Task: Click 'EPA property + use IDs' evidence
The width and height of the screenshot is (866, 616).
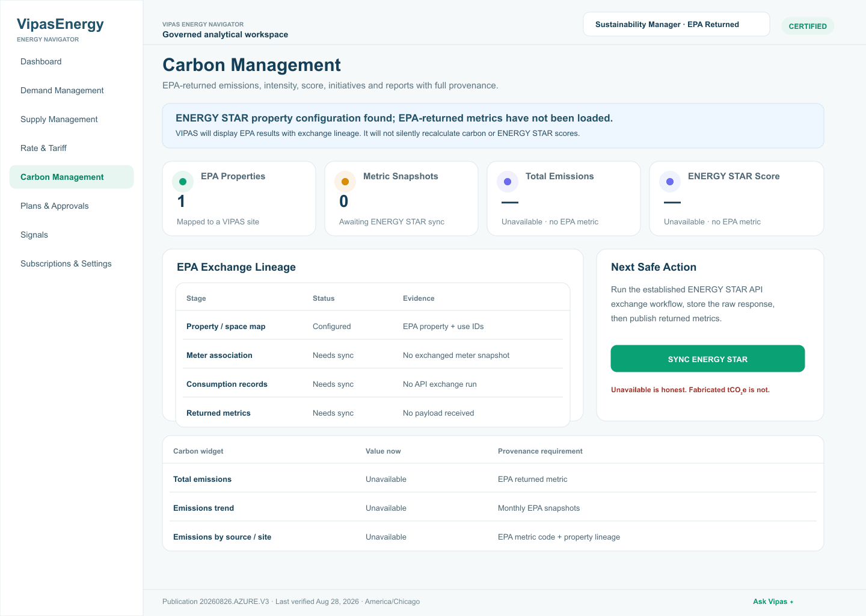Action: click(x=443, y=326)
